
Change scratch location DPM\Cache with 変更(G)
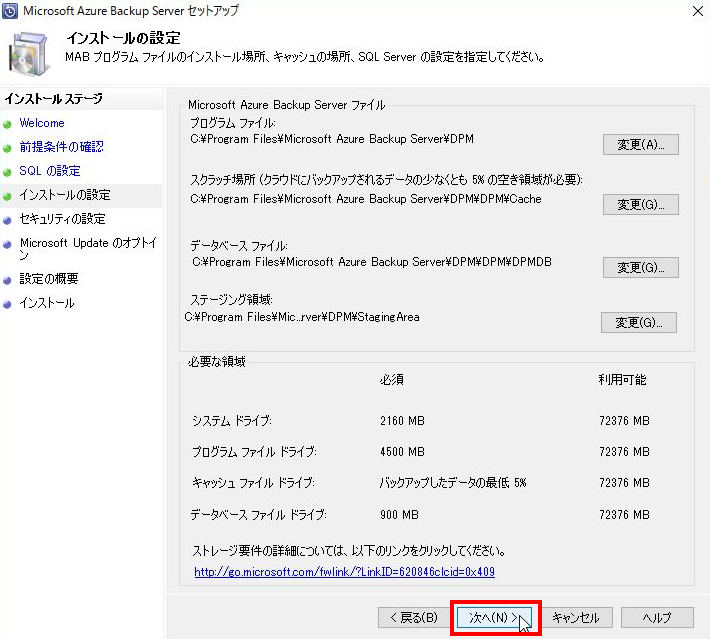click(641, 204)
